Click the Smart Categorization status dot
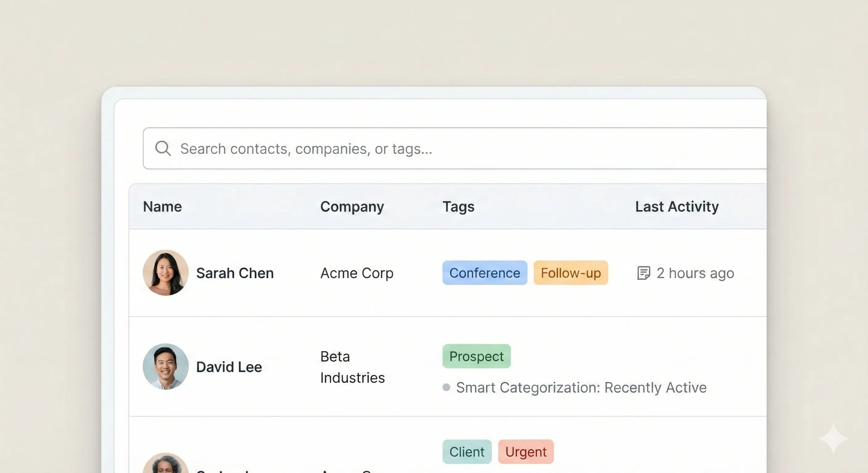This screenshot has height=473, width=868. pyautogui.click(x=446, y=387)
